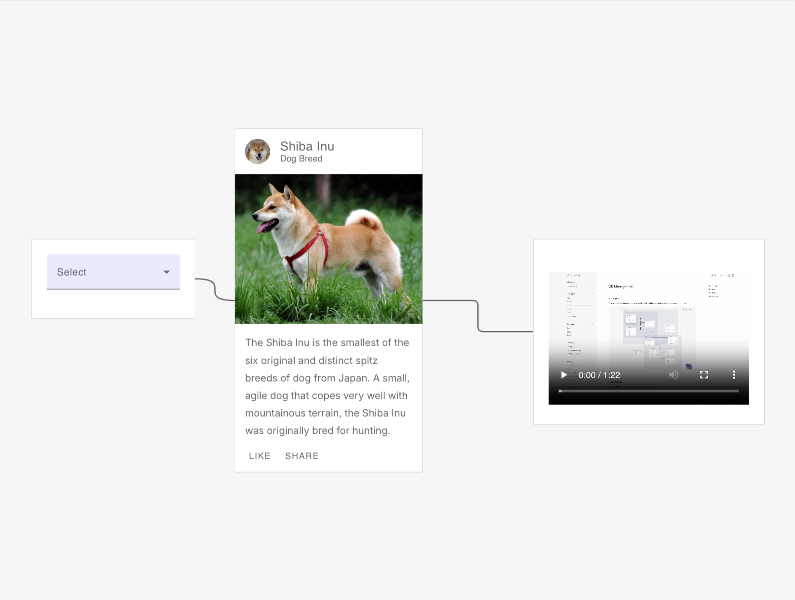This screenshot has height=600, width=795.
Task: Click the LIKE button
Action: (260, 456)
